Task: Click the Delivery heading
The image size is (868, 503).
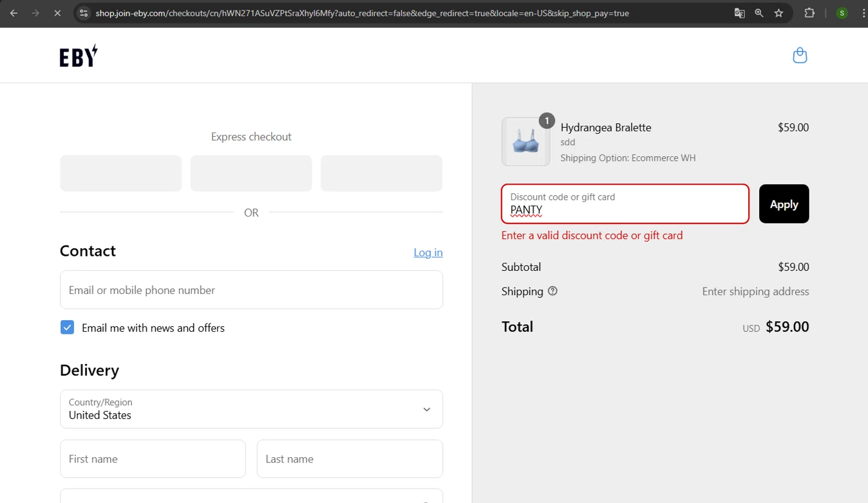Action: tap(90, 370)
